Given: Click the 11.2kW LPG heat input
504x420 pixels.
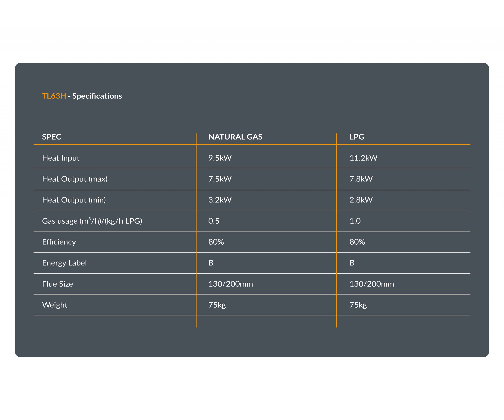Looking at the screenshot, I should 363,158.
